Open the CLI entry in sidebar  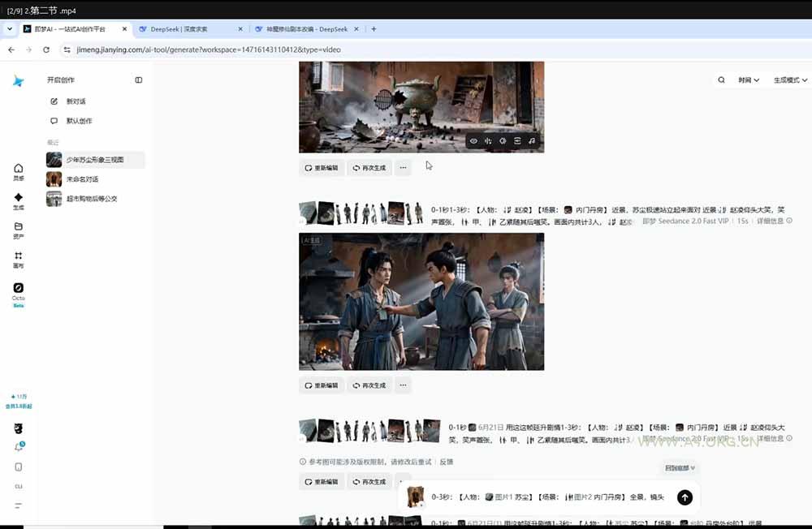tap(18, 486)
